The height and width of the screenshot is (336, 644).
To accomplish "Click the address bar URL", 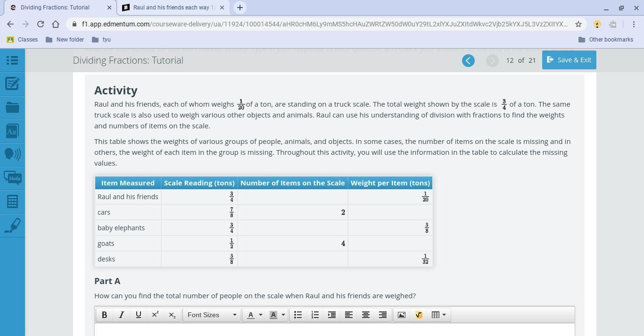I will click(x=324, y=24).
